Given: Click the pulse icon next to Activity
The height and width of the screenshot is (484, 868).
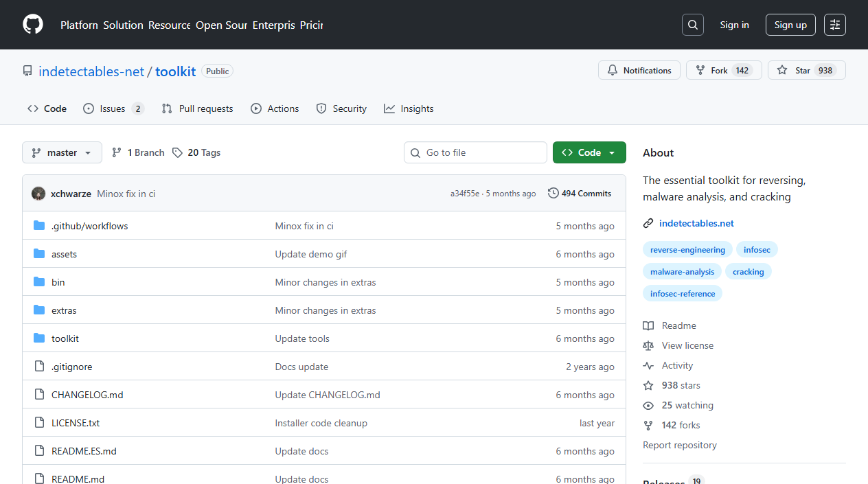Looking at the screenshot, I should (648, 365).
